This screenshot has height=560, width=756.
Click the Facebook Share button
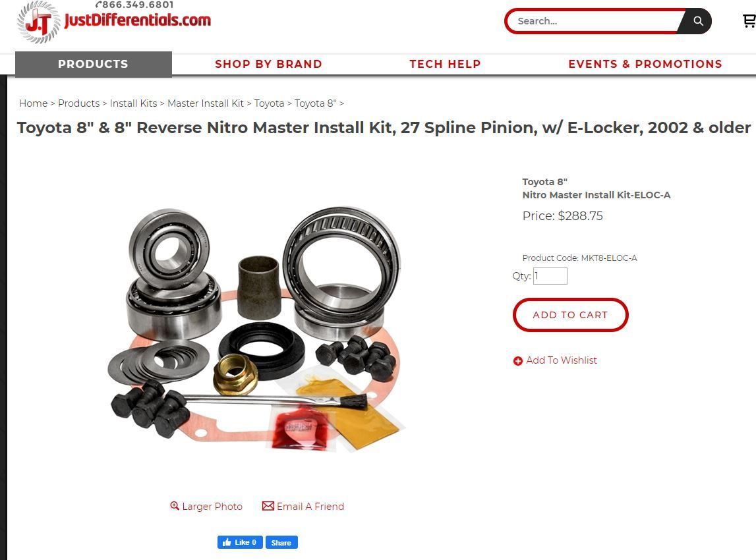[281, 542]
